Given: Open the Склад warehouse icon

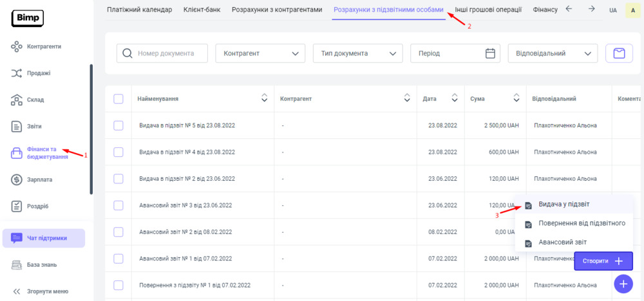Looking at the screenshot, I should (x=17, y=100).
